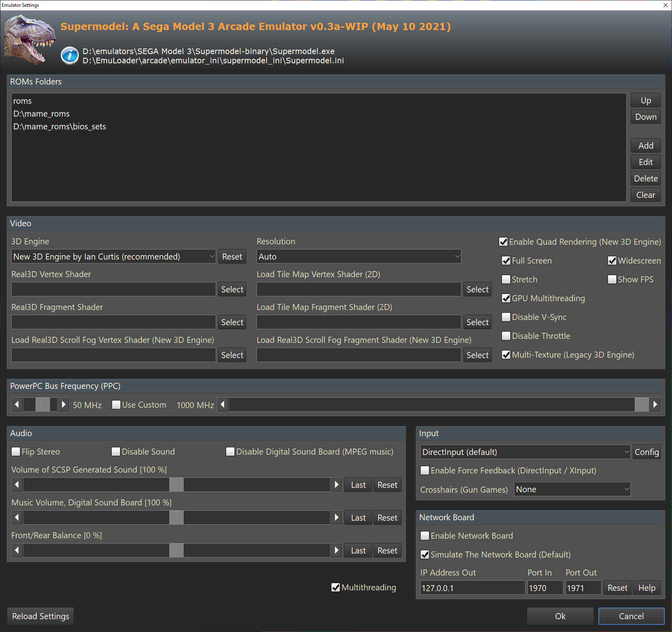This screenshot has height=632, width=672.
Task: Click right arrow of Music Volume slider
Action: pos(336,517)
